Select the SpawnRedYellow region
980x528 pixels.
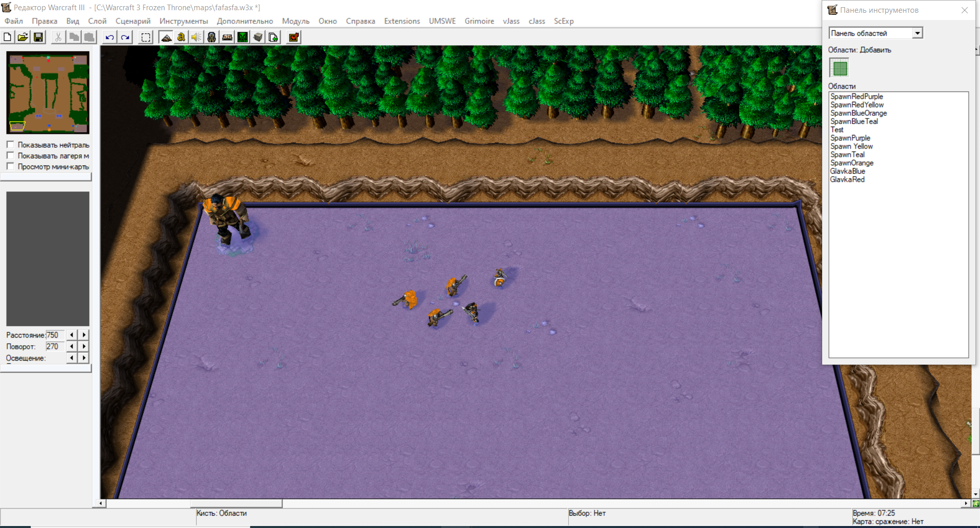click(856, 105)
